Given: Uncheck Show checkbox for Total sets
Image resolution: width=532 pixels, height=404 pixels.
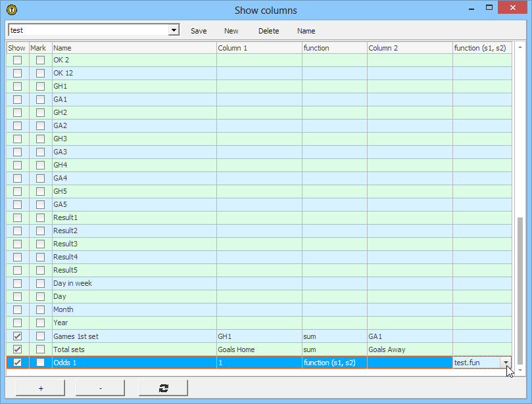Looking at the screenshot, I should point(18,349).
